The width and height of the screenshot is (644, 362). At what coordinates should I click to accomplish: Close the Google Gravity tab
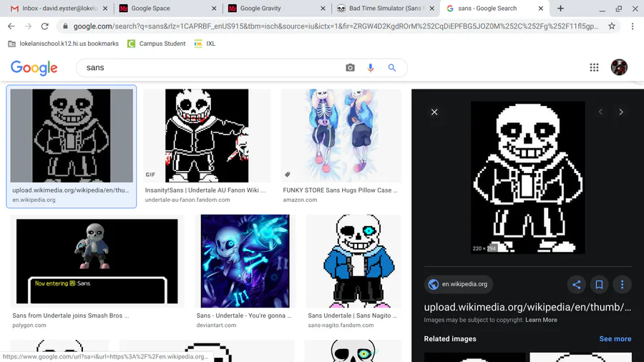(323, 8)
